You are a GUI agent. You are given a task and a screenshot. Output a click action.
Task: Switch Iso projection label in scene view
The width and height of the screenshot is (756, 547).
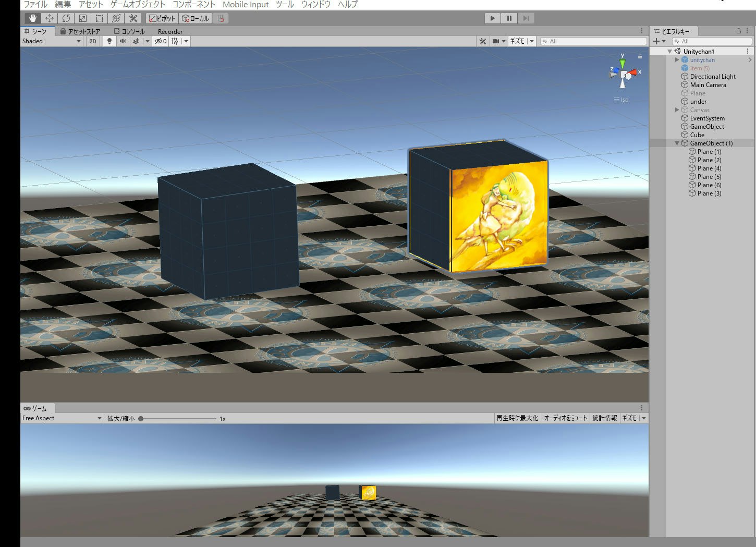coord(621,100)
